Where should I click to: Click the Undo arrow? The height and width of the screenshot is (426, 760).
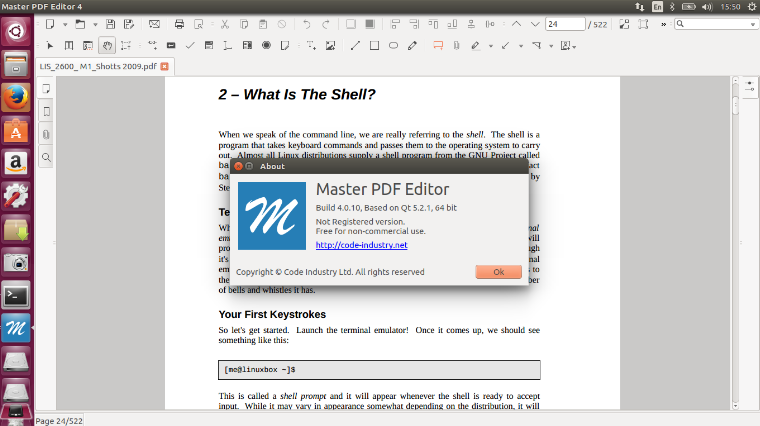click(x=307, y=24)
